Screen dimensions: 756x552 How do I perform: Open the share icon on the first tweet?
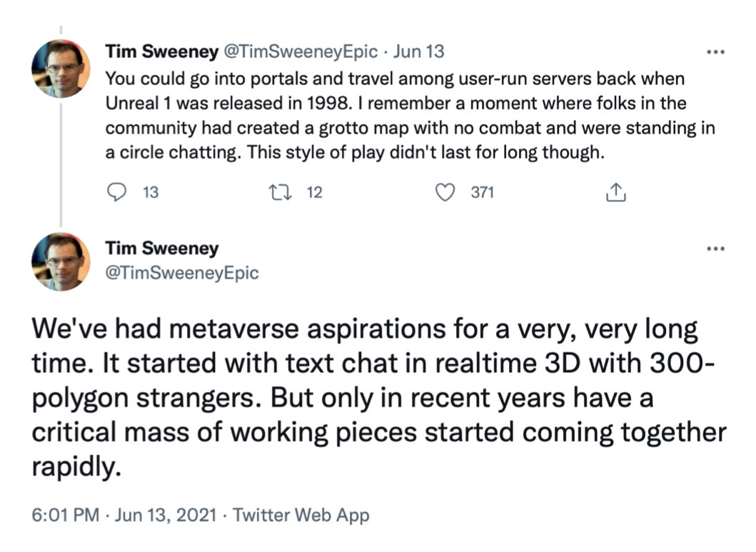click(x=615, y=192)
